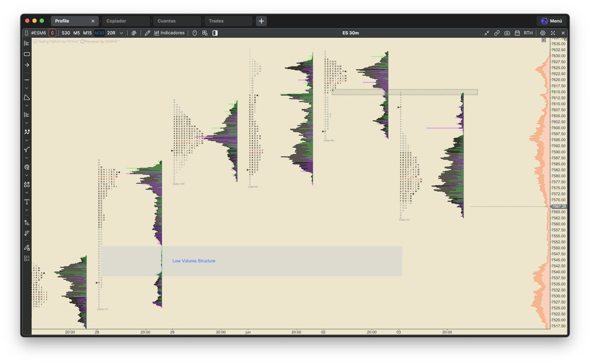Select the volume profile drawing tool at top of sidebar
Viewport: 590px width, 364px height.
click(x=27, y=43)
